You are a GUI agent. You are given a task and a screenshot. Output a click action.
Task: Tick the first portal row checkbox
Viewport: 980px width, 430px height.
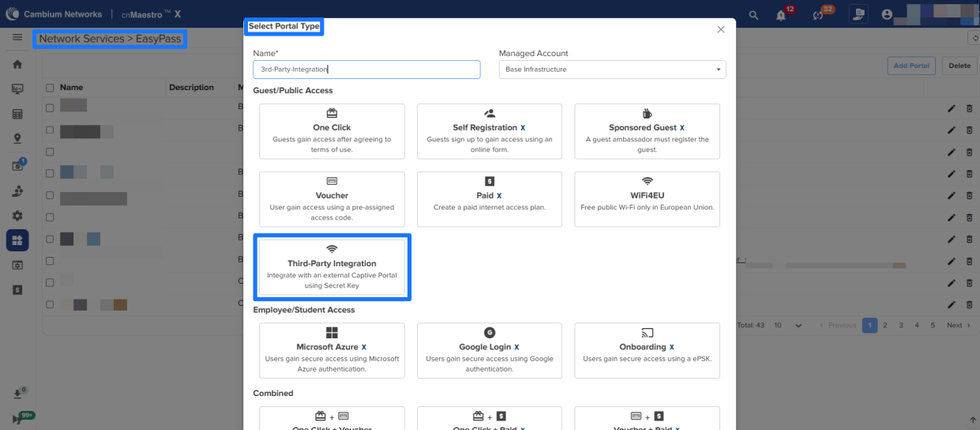coord(50,107)
